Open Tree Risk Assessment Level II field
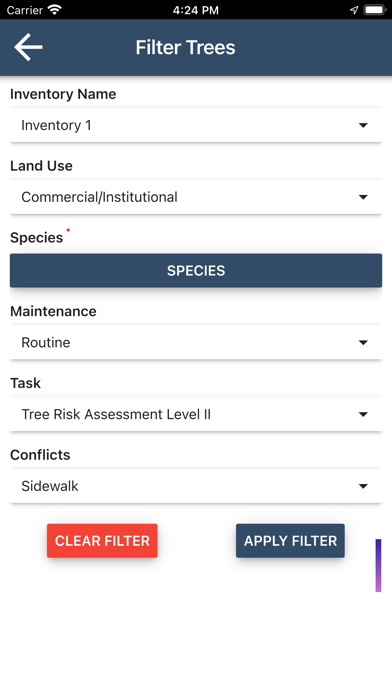Viewport: 392px width, 696px height. pos(196,415)
